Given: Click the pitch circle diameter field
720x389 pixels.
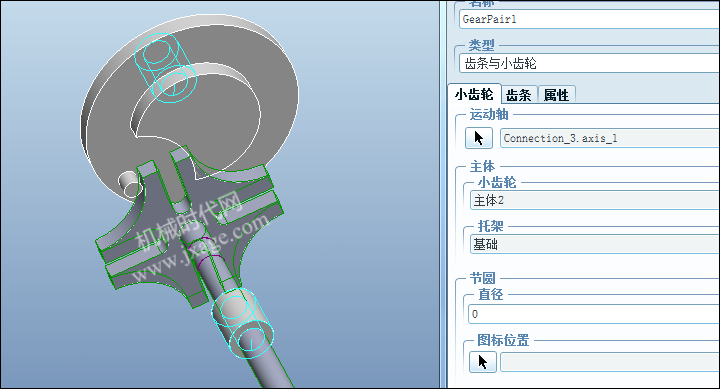Looking at the screenshot, I should coord(594,314).
